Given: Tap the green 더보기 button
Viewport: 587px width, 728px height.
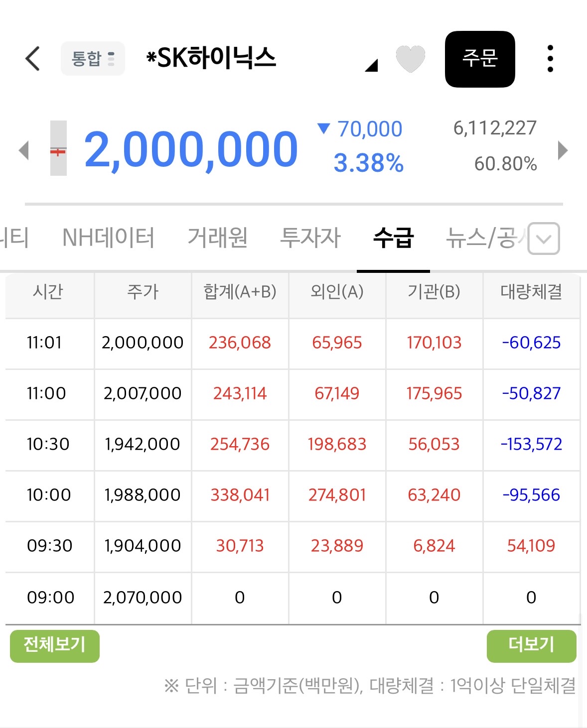Looking at the screenshot, I should (x=531, y=646).
